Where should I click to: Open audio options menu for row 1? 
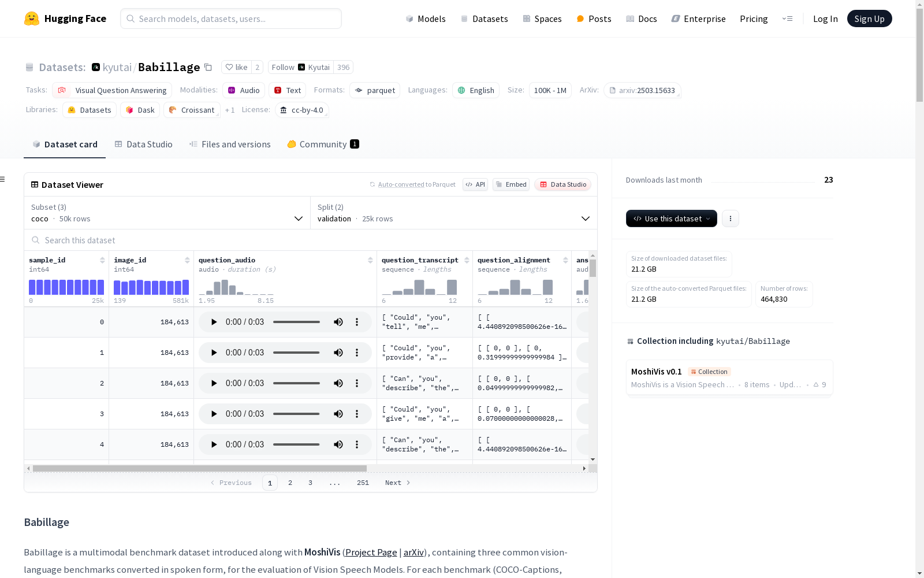tap(357, 353)
